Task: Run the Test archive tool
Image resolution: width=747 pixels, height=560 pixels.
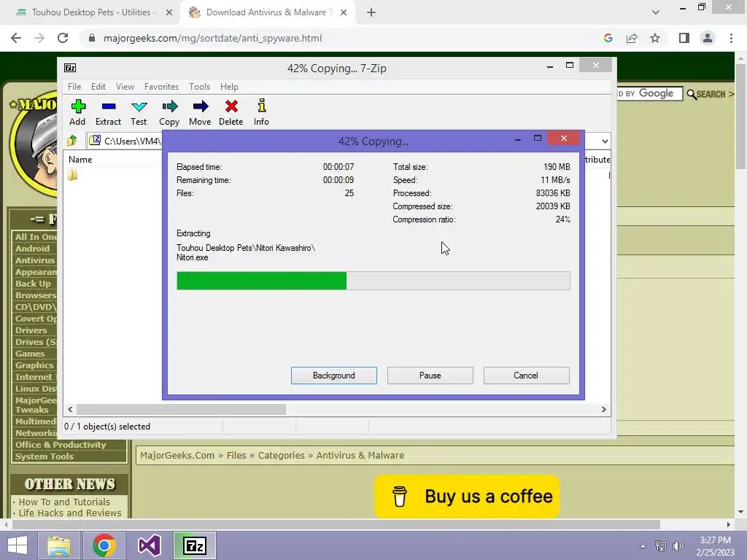Action: point(139,112)
